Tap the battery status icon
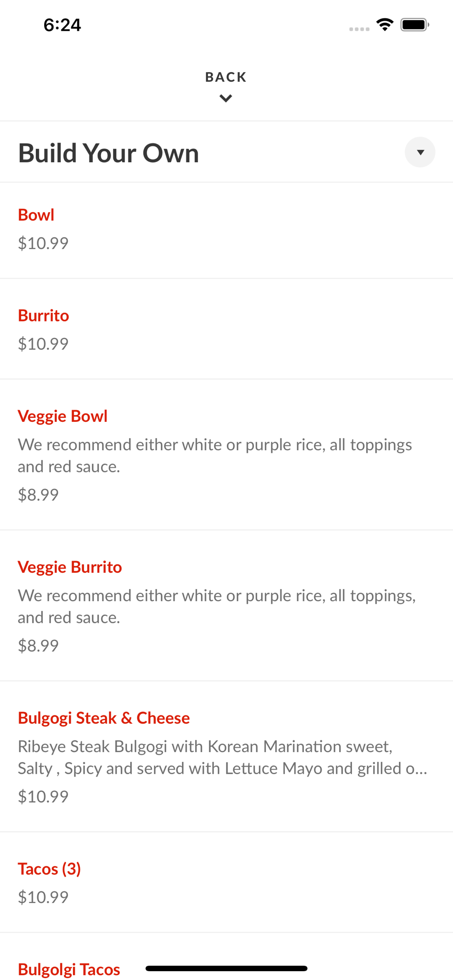The width and height of the screenshot is (453, 980). pos(415,24)
